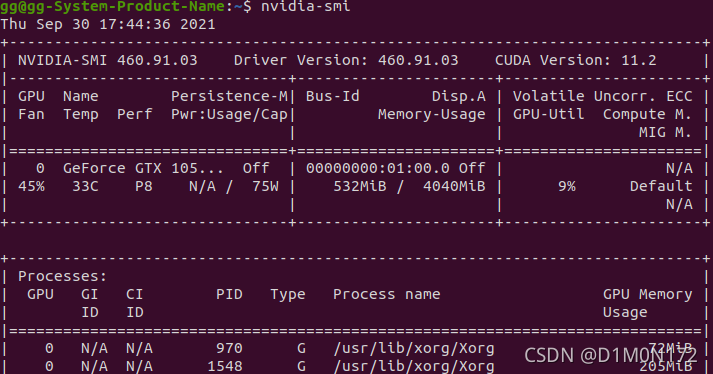Click Driver Version: 460.91.03
This screenshot has height=374, width=713.
346,60
